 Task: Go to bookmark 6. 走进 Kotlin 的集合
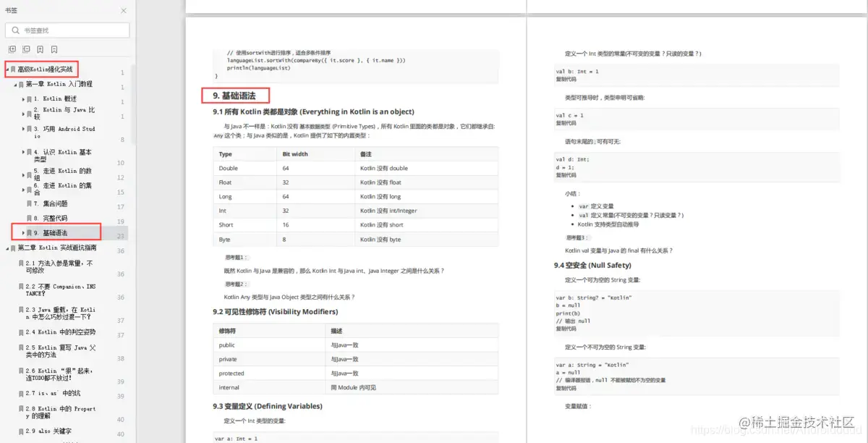tap(63, 190)
